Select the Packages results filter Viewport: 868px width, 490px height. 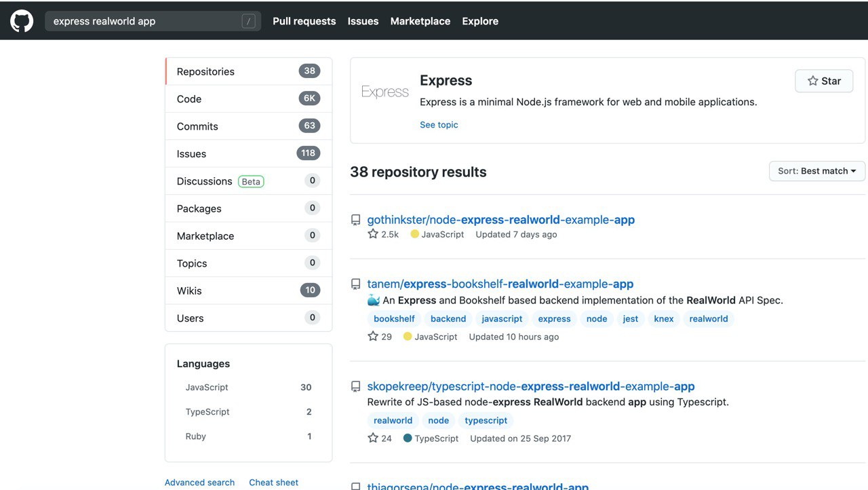(249, 208)
